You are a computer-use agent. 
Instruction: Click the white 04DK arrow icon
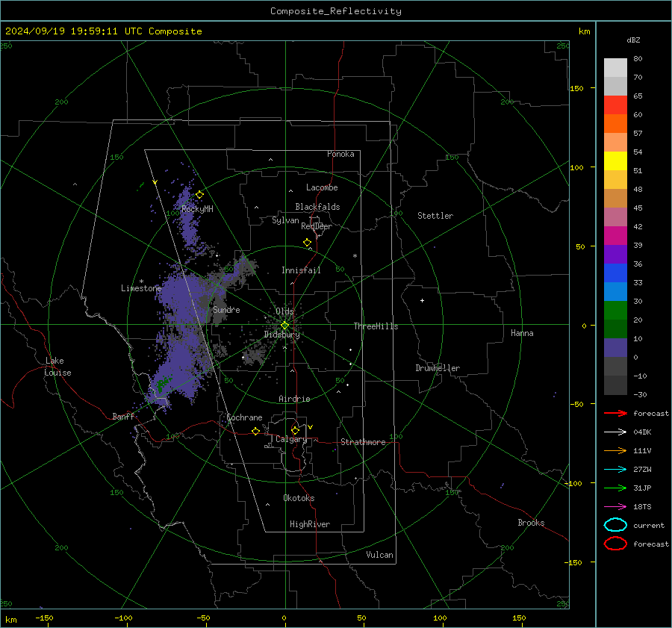coord(615,432)
